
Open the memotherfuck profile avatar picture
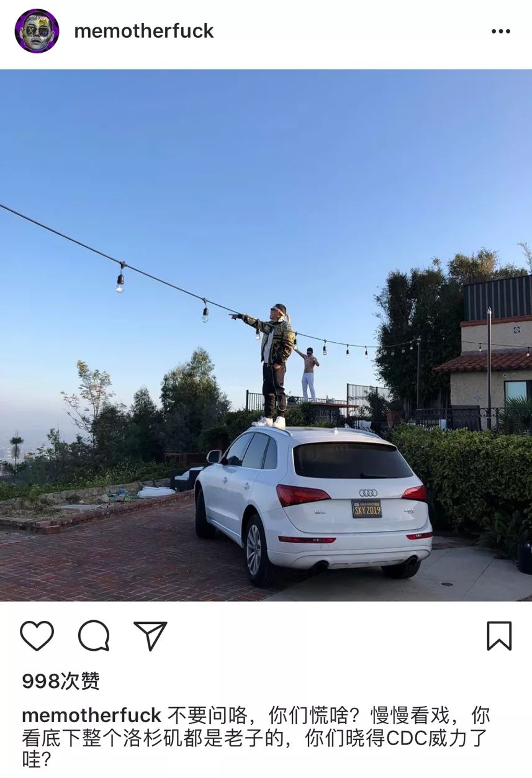(37, 31)
